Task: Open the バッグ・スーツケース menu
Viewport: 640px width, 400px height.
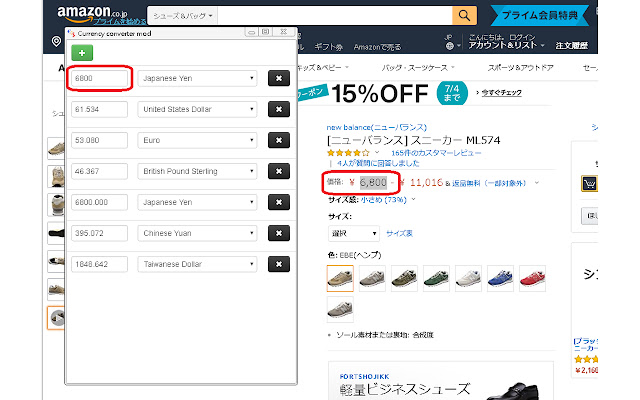Action: (x=418, y=68)
